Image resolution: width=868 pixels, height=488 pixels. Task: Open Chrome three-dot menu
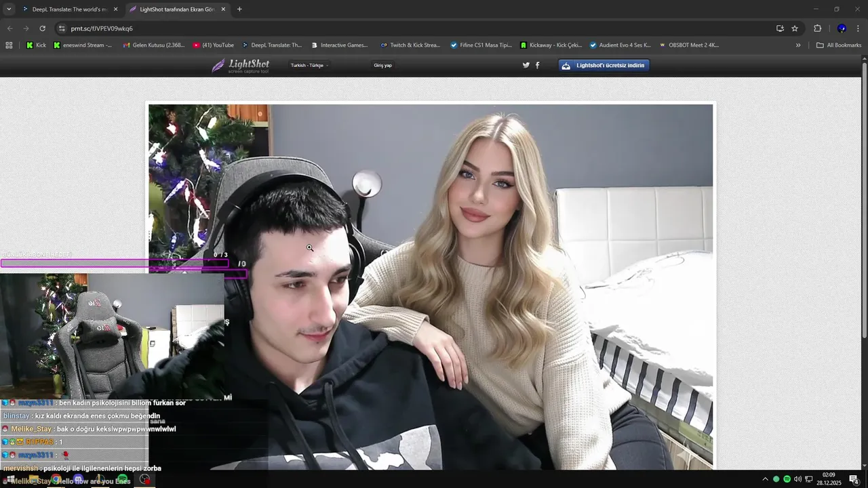[858, 28]
